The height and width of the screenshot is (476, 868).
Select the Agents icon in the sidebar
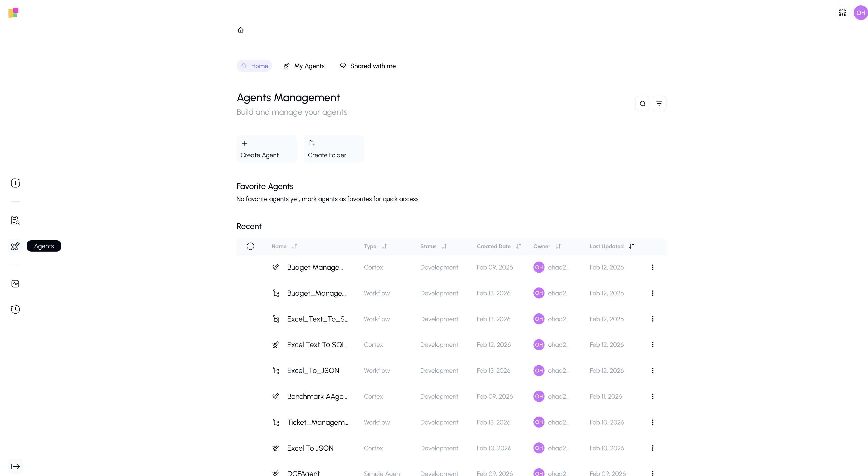[15, 246]
